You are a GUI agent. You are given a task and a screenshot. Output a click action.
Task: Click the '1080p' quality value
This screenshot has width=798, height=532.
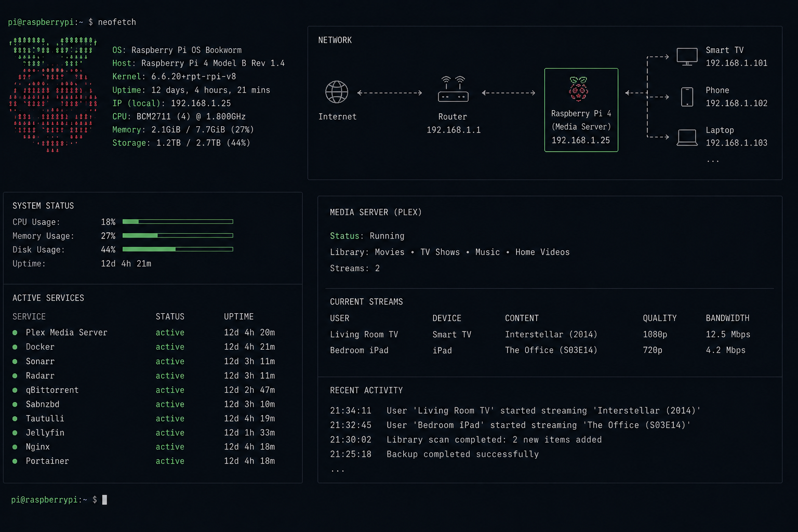click(x=655, y=335)
